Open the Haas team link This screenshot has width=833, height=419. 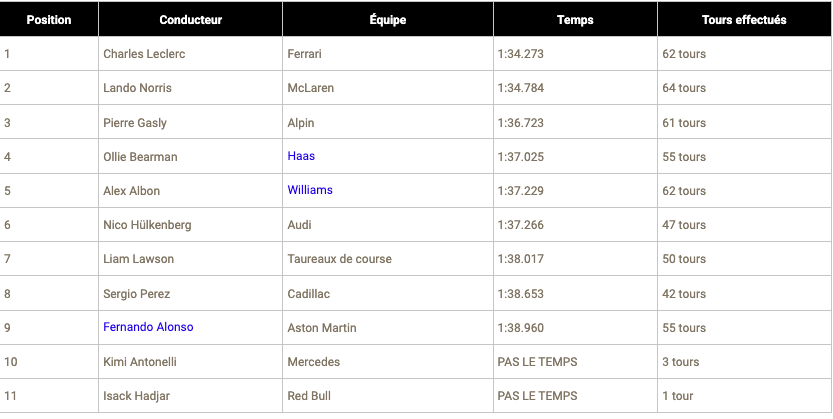301,156
